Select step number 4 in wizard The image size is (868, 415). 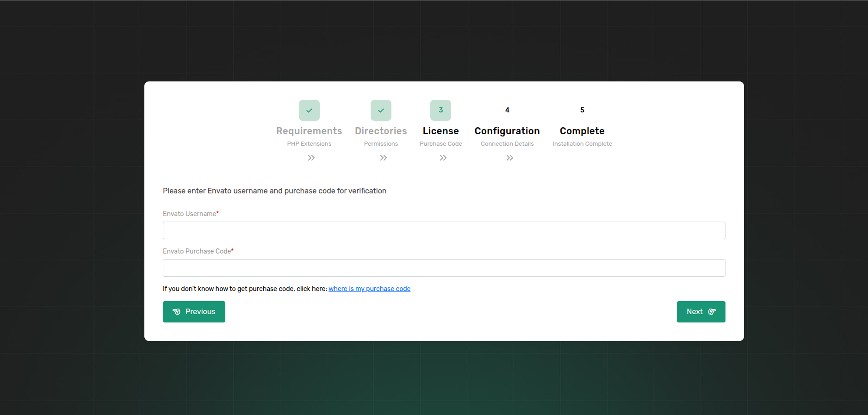(x=507, y=110)
